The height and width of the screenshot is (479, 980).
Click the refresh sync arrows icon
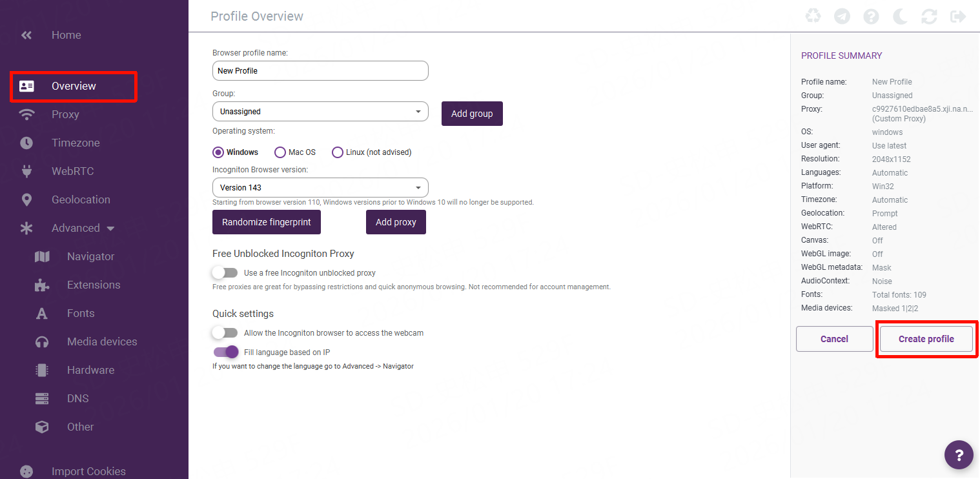pyautogui.click(x=929, y=16)
